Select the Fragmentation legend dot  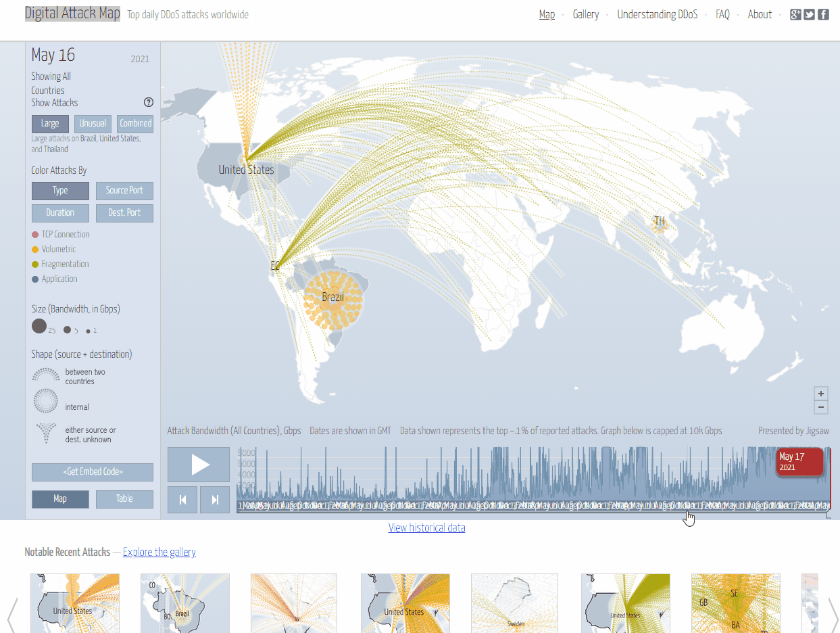(x=35, y=264)
